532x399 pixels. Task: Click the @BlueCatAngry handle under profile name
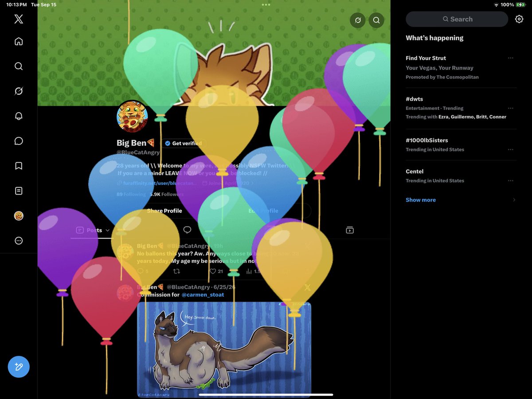[x=138, y=153]
